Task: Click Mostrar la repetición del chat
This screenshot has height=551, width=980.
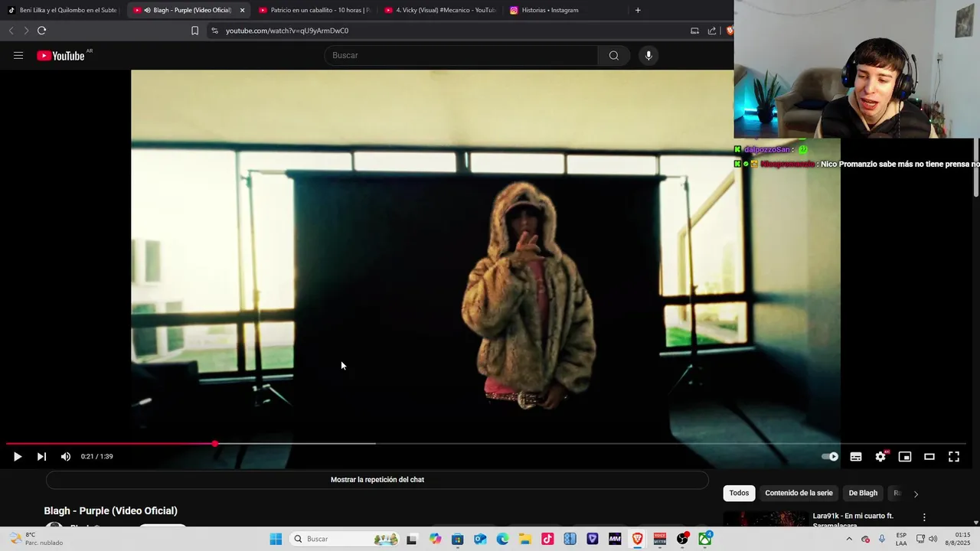Action: click(377, 480)
